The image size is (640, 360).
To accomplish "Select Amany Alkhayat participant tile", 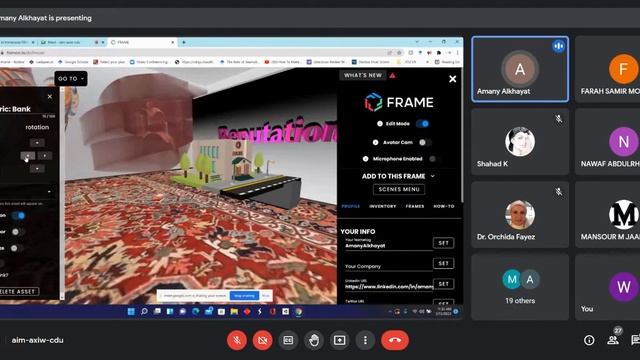I will pos(520,69).
